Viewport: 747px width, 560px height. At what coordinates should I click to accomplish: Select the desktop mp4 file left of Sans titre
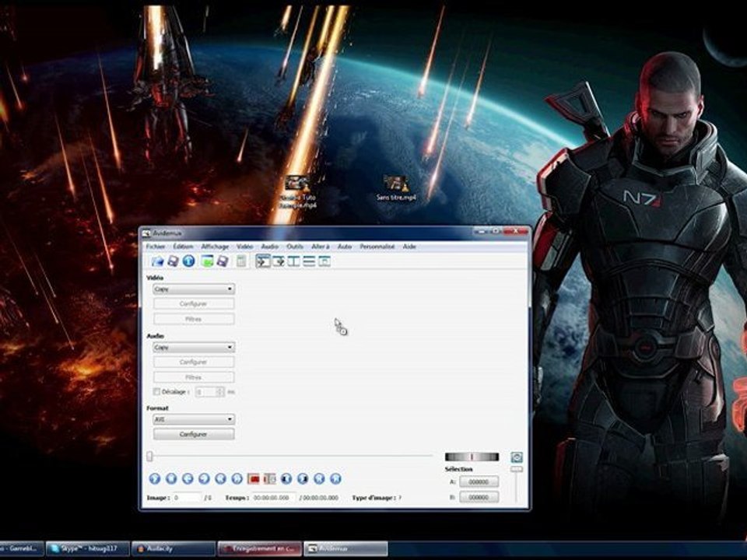coord(298,193)
